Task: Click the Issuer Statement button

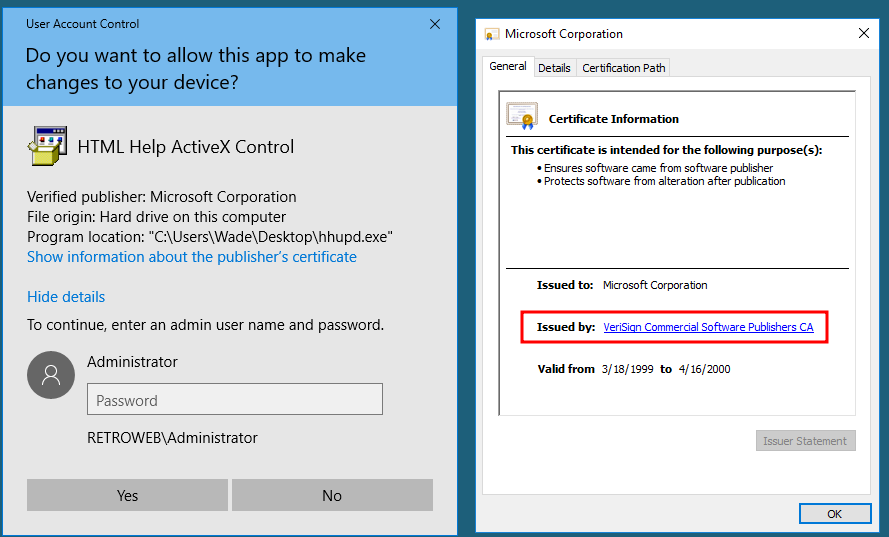Action: tap(805, 441)
